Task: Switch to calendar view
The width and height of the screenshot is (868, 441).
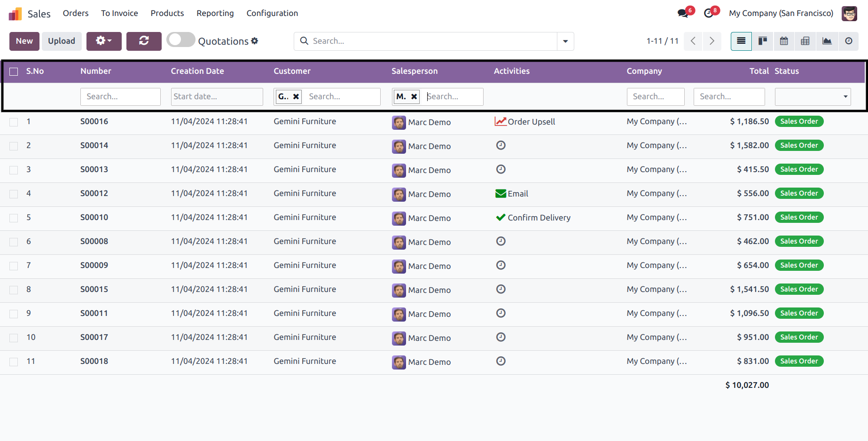Action: [784, 41]
